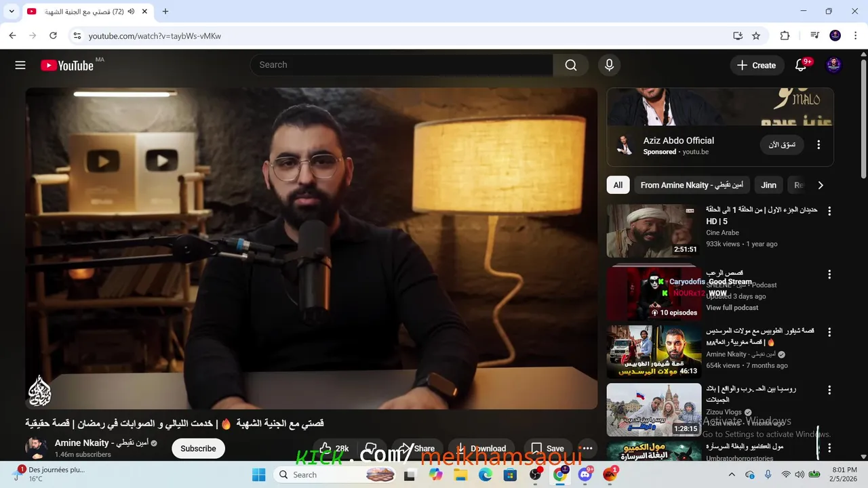Open the YouTube account avatar menu
The image size is (868, 488).
pos(833,65)
